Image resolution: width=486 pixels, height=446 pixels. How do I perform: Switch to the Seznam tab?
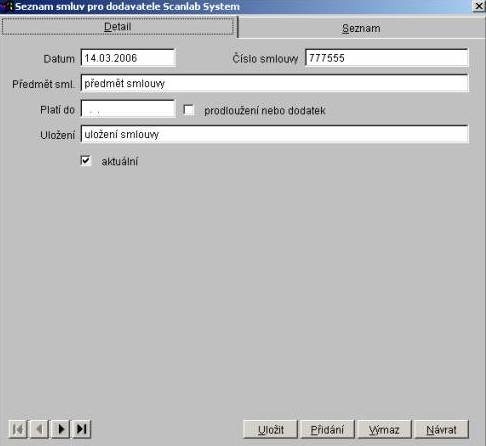(x=361, y=28)
